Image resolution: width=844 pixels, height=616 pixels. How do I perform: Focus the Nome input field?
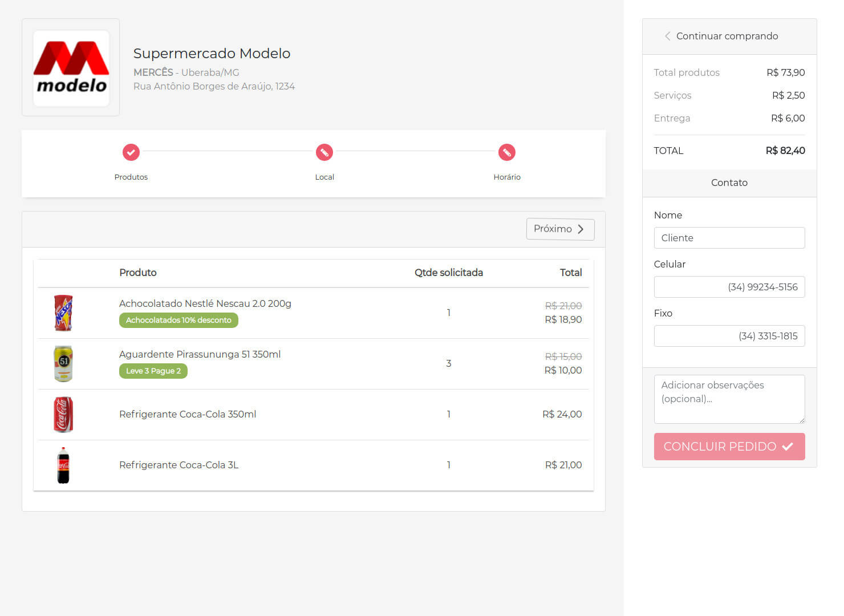(729, 238)
